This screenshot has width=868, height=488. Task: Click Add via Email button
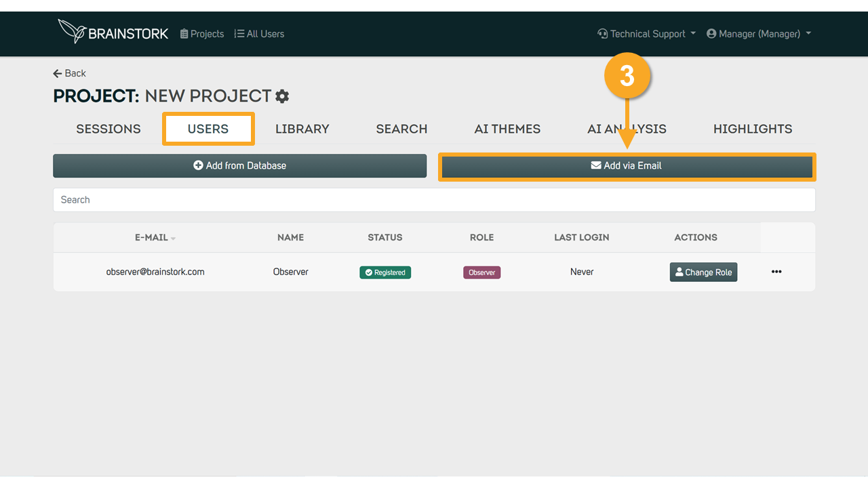[x=627, y=165]
